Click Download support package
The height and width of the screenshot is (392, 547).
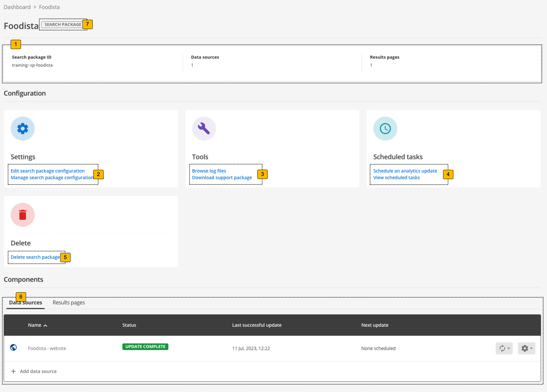tap(222, 178)
